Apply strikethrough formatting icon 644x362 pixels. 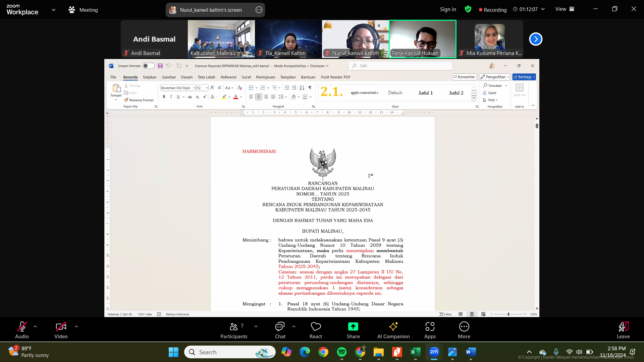190,97
